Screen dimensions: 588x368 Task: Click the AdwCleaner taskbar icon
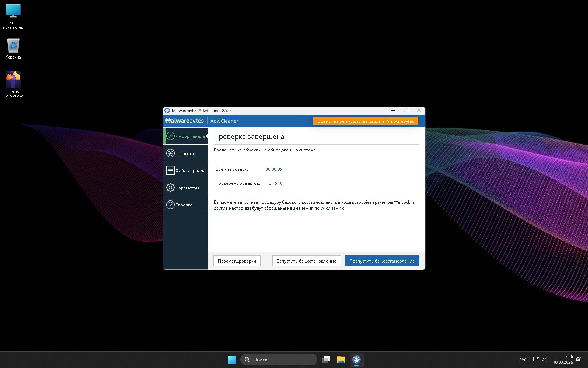pyautogui.click(x=357, y=360)
